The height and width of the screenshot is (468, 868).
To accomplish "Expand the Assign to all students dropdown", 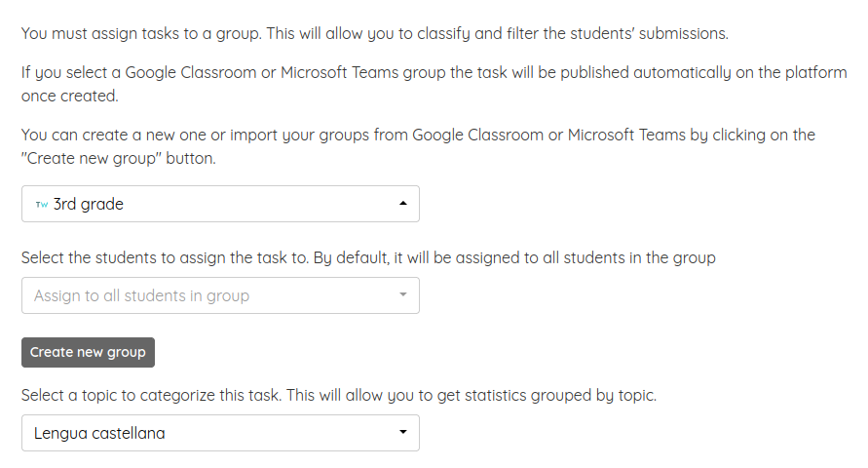I will (220, 295).
